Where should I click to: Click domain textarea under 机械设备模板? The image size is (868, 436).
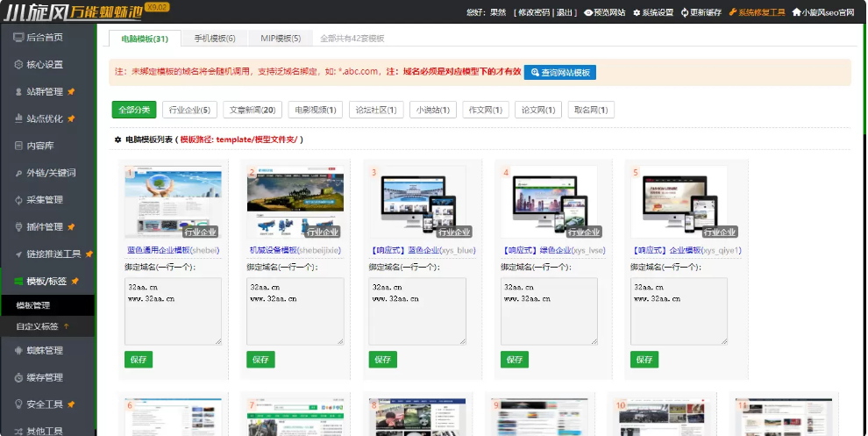[x=295, y=311]
